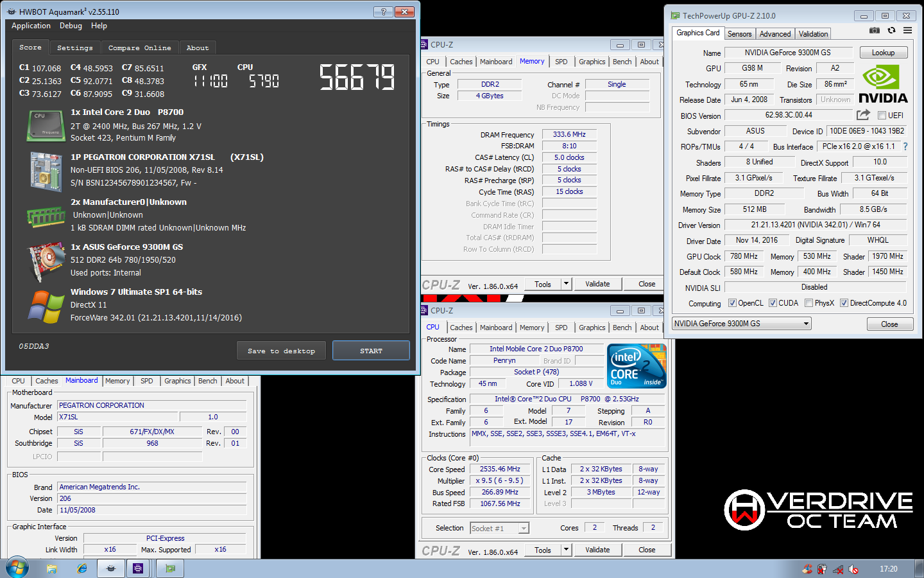Viewport: 924px width, 578px height.
Task: Click the NVIDIA logo in GPU-Z
Action: coord(883,84)
